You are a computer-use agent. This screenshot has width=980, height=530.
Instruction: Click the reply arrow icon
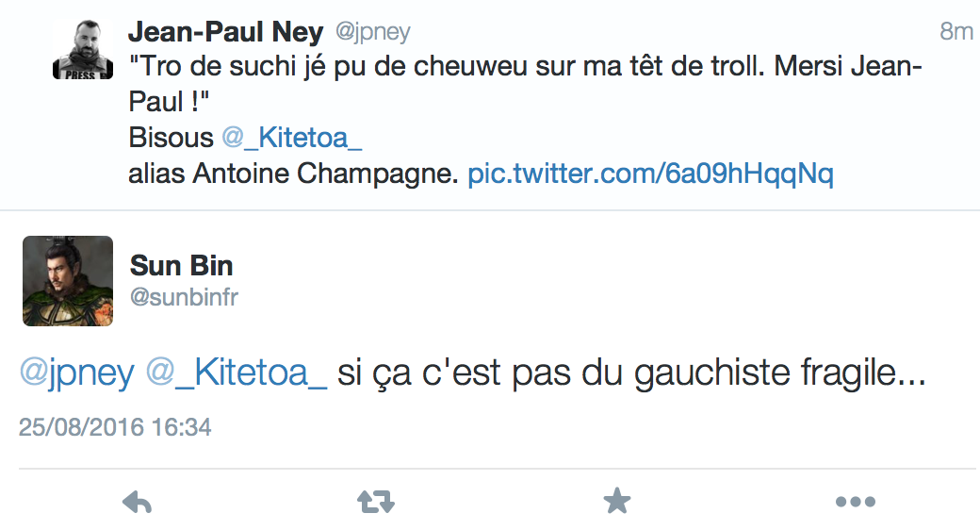point(137,502)
